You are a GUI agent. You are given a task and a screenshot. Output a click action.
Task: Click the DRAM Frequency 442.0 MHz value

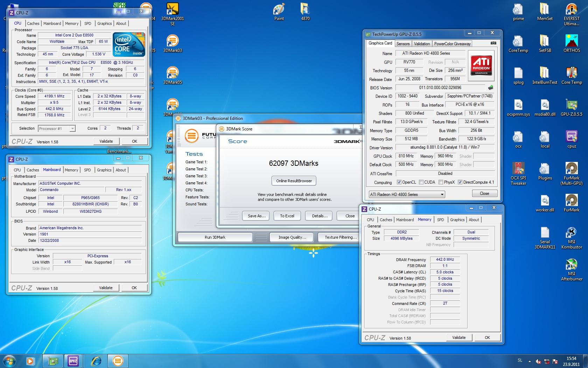[445, 260]
